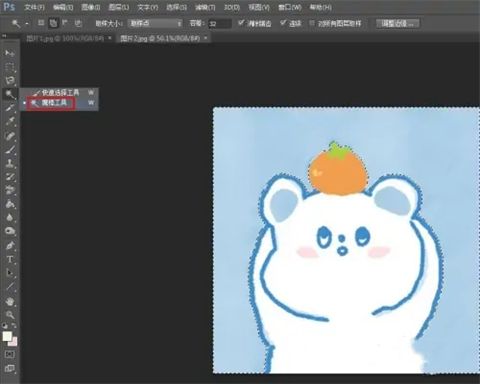
Task: Select the Move tool
Action: click(10, 53)
